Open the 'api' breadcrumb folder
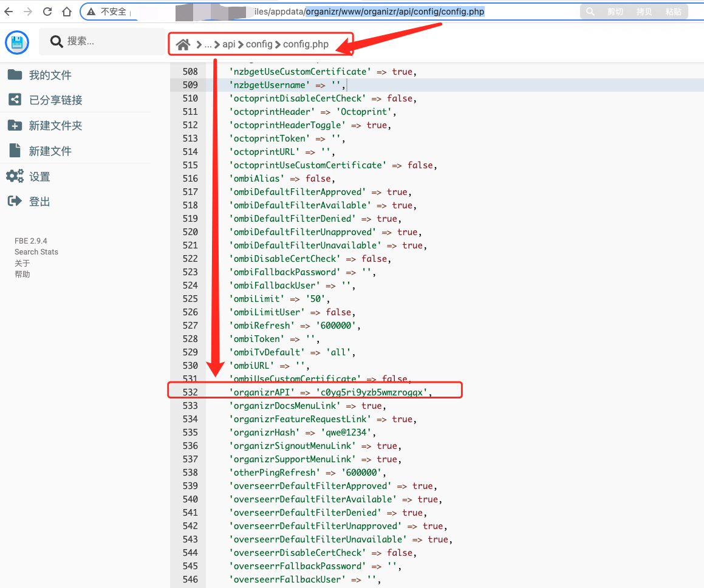 (x=229, y=44)
